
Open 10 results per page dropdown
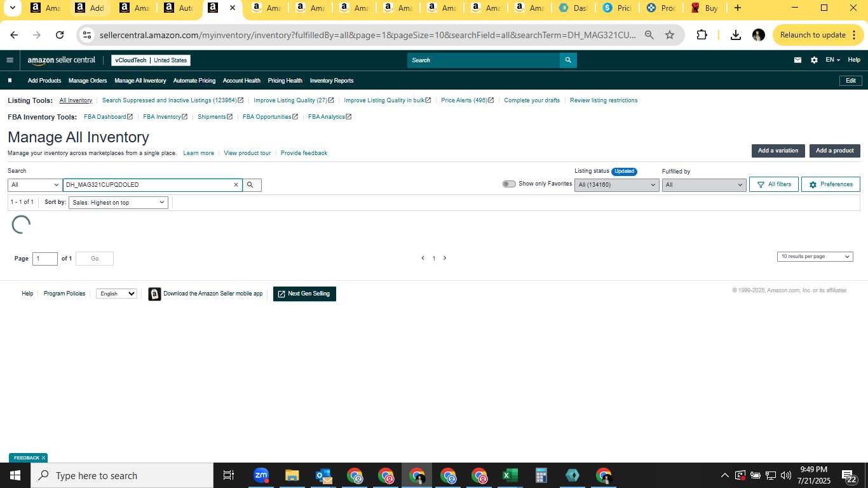tap(815, 256)
